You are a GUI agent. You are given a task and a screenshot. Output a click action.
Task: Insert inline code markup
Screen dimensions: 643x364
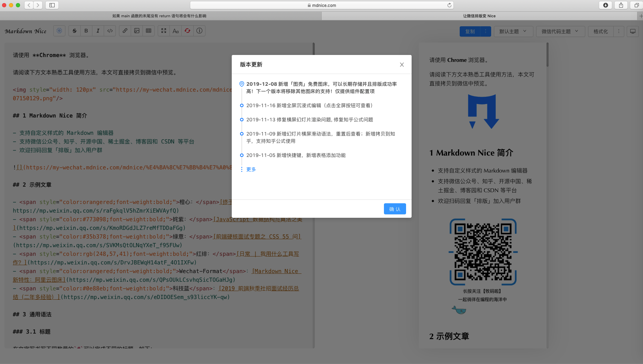click(110, 31)
